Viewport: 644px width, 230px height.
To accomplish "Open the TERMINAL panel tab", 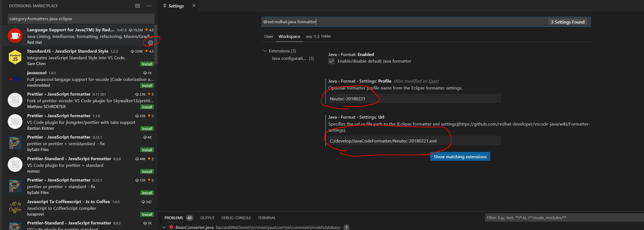I will click(x=267, y=218).
